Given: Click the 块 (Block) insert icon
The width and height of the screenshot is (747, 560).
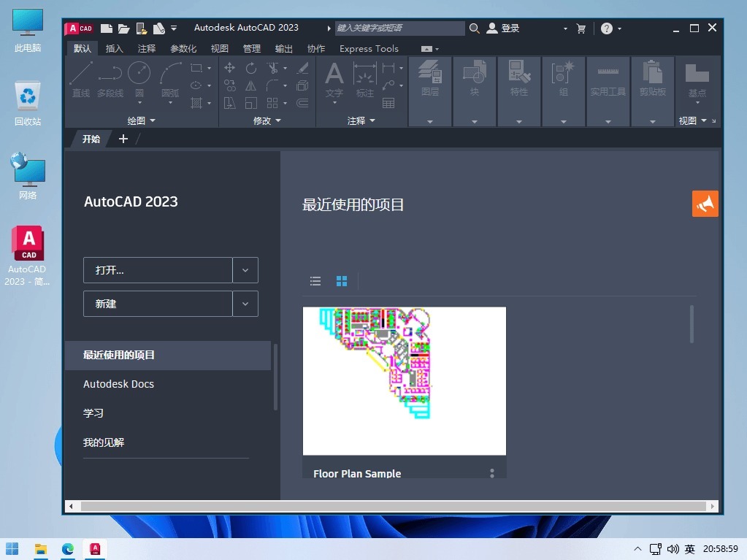Looking at the screenshot, I should click(x=474, y=73).
